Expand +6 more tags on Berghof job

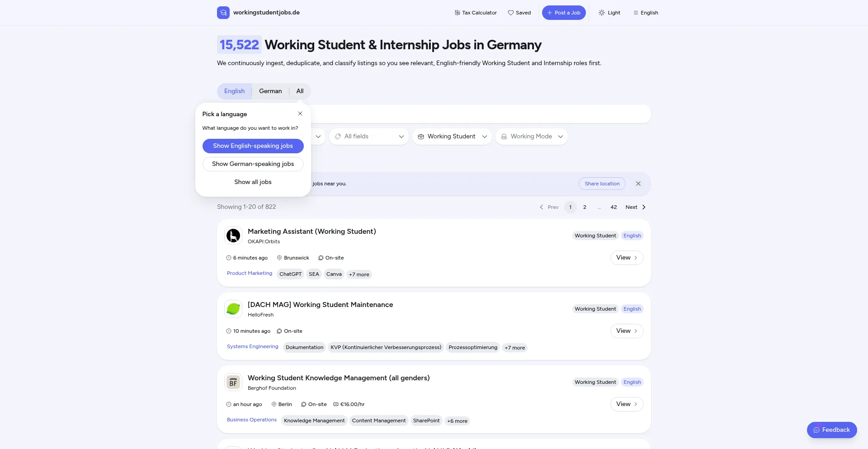[457, 421]
